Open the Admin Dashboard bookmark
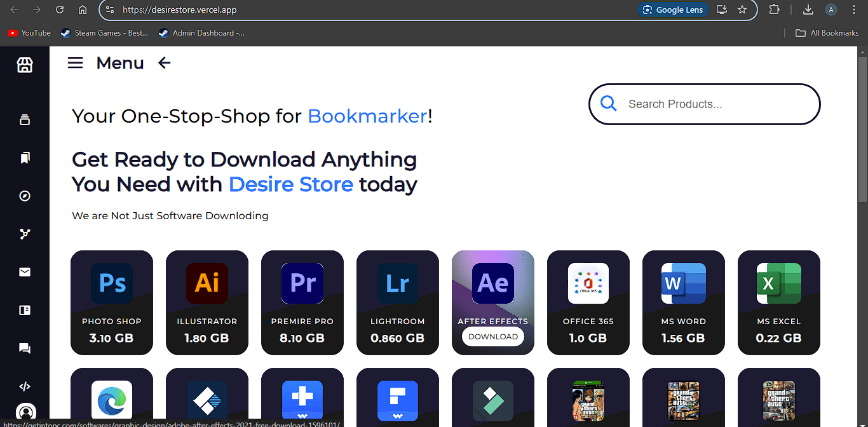The width and height of the screenshot is (868, 427). coord(201,33)
